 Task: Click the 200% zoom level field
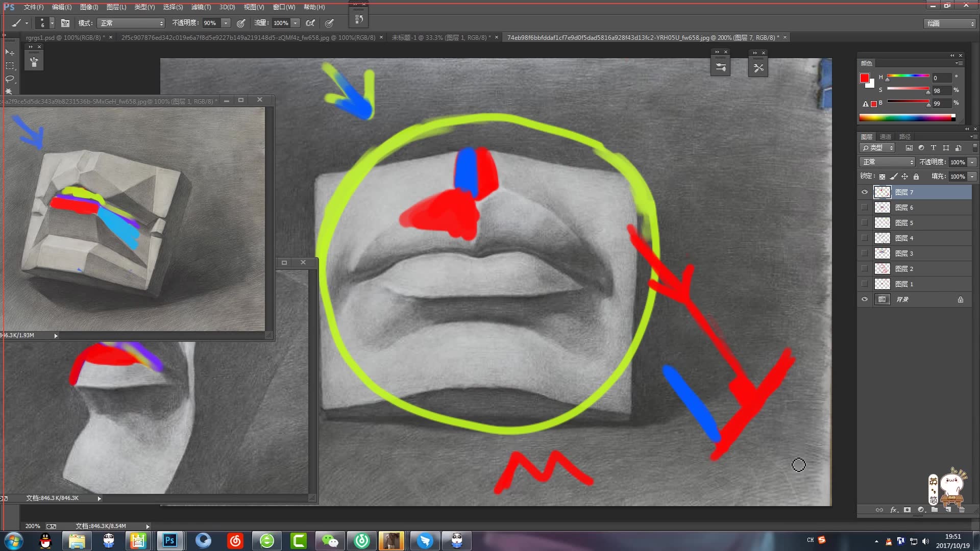tap(33, 526)
